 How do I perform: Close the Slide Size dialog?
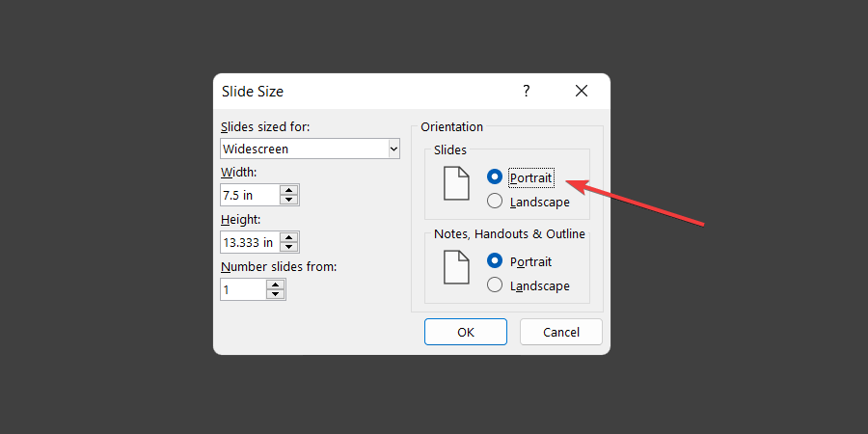click(581, 91)
